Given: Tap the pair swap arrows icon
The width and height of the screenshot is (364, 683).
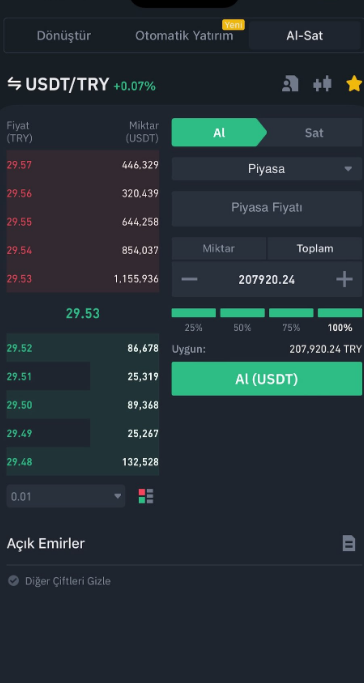Looking at the screenshot, I should (14, 84).
